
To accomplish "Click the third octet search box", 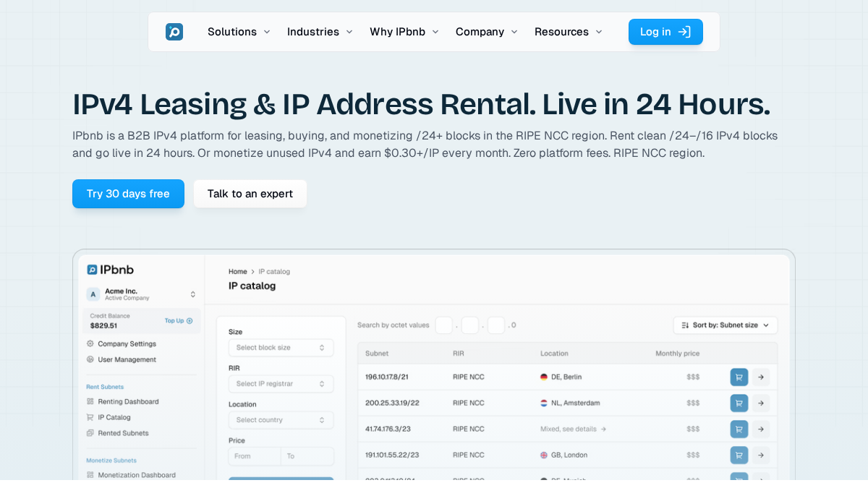I will [496, 325].
